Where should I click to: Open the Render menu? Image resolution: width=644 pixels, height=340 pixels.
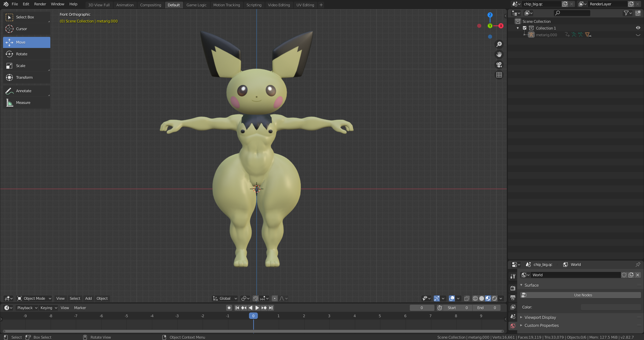coord(40,4)
